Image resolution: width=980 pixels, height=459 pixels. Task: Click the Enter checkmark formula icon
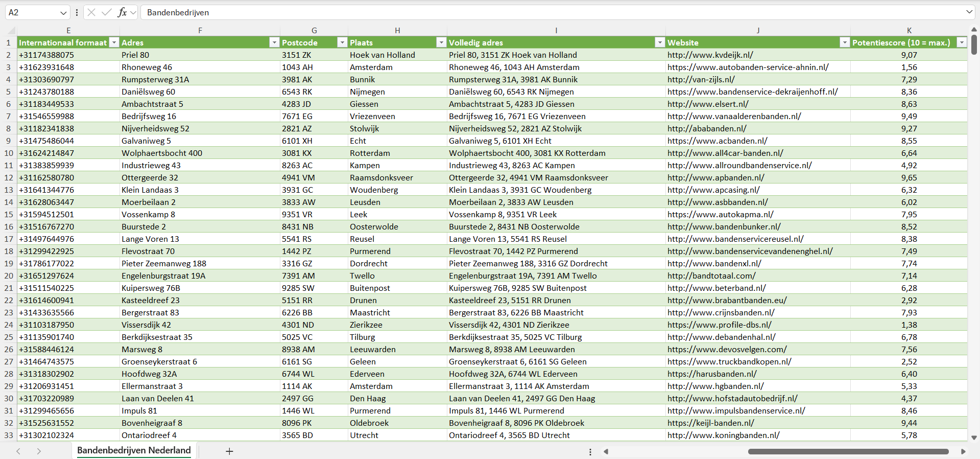pos(107,12)
